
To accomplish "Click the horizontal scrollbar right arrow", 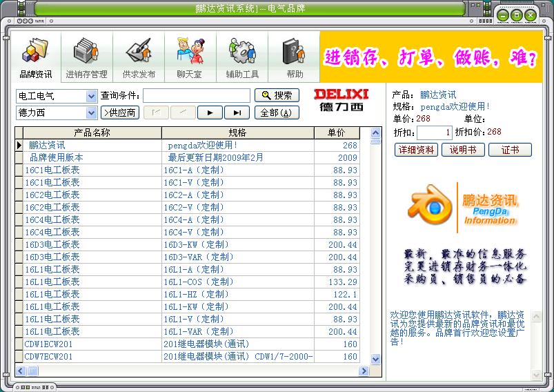I will [364, 371].
